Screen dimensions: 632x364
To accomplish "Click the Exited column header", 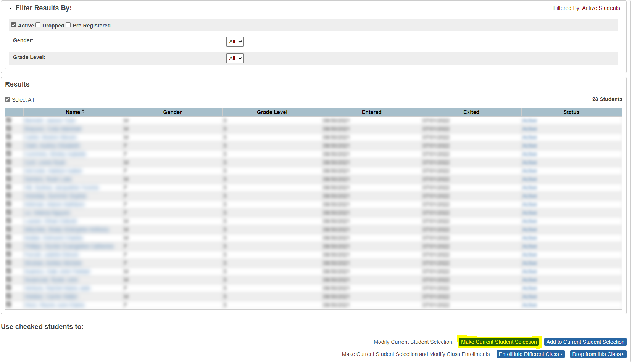I will 471,112.
